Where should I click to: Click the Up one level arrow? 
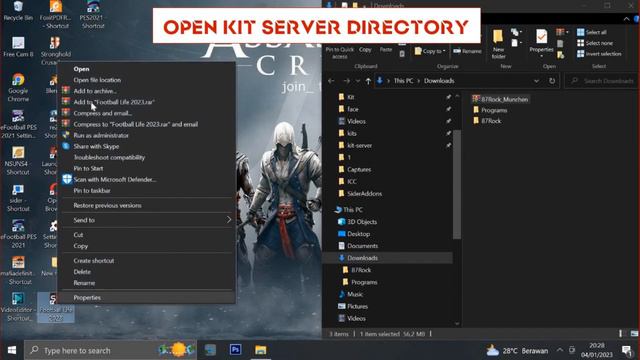point(368,81)
